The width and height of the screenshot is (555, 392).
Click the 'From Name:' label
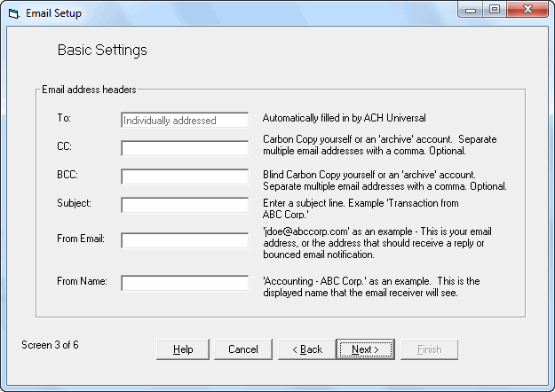tap(82, 280)
